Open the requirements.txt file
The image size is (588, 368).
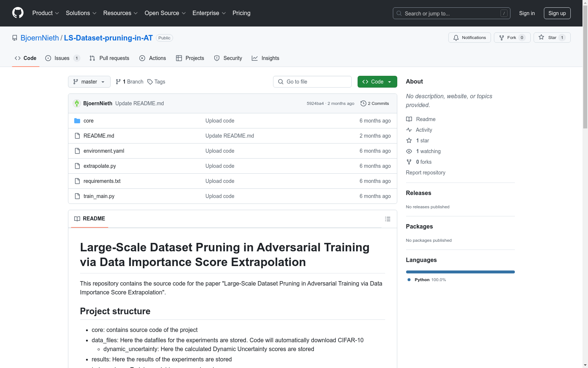click(x=102, y=181)
